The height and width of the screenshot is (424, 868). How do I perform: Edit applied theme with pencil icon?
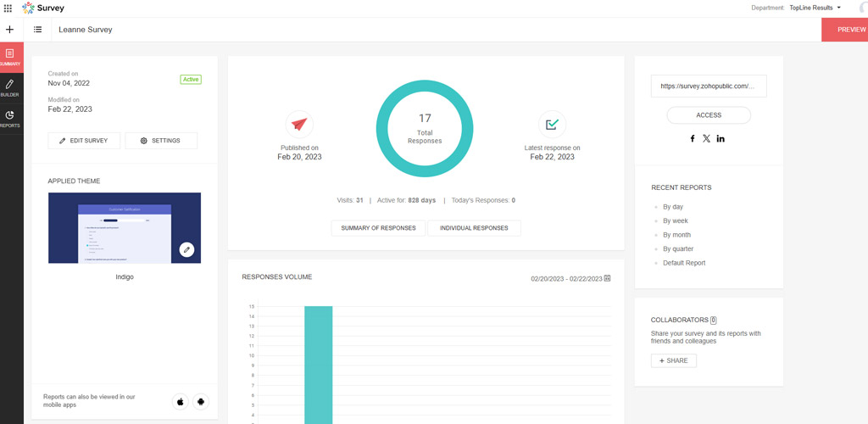point(187,249)
